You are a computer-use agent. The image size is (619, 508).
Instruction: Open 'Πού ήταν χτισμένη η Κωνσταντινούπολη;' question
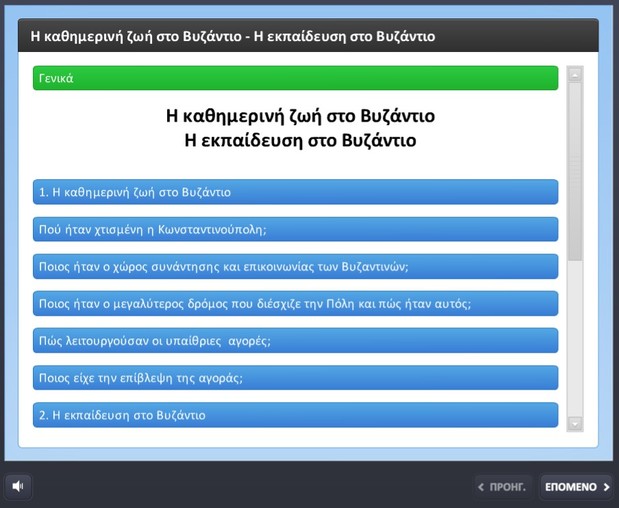click(295, 229)
